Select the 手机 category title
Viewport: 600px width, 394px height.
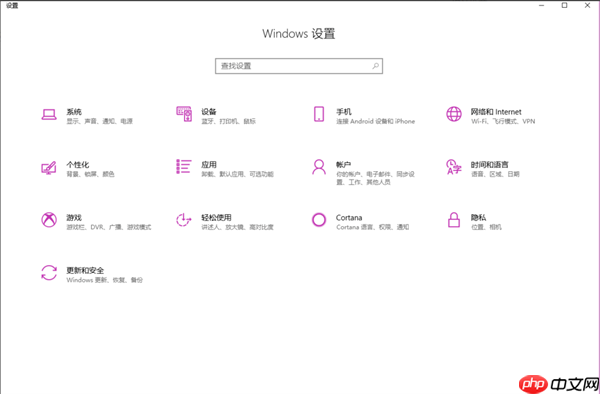pos(344,112)
